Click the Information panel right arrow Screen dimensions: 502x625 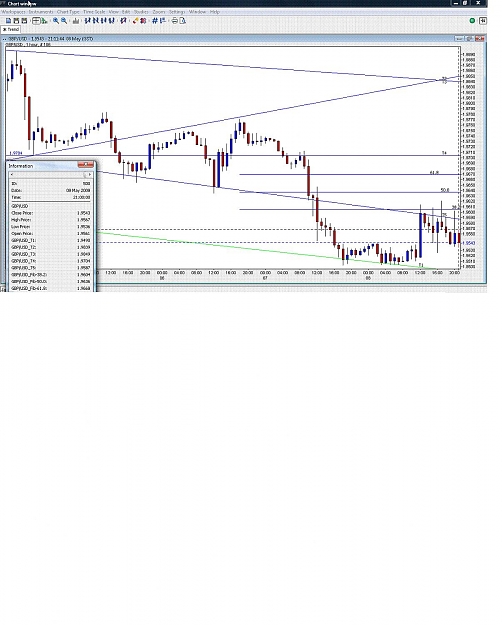tap(90, 175)
